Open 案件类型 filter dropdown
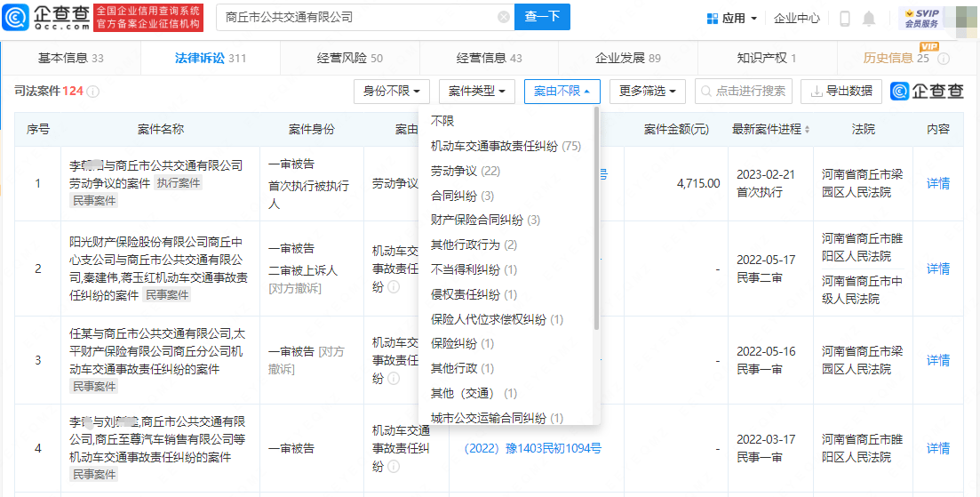 [477, 92]
